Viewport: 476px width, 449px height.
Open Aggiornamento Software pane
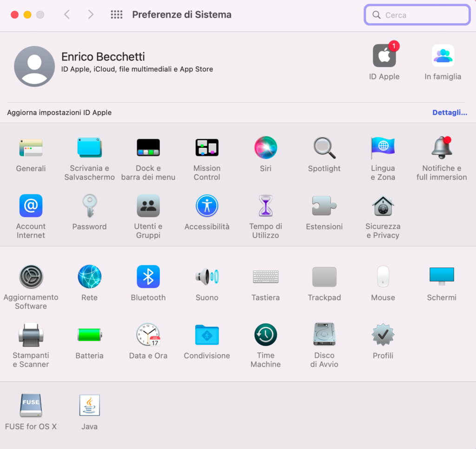(x=31, y=277)
